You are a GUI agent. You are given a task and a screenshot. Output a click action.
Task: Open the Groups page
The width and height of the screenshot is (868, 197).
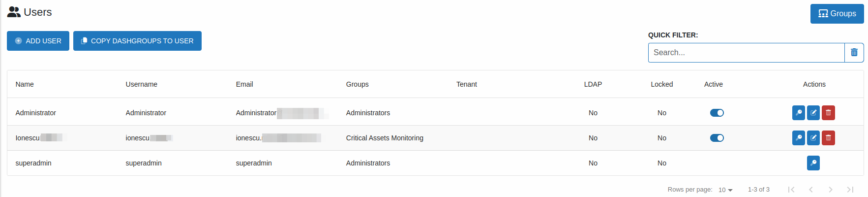[837, 14]
